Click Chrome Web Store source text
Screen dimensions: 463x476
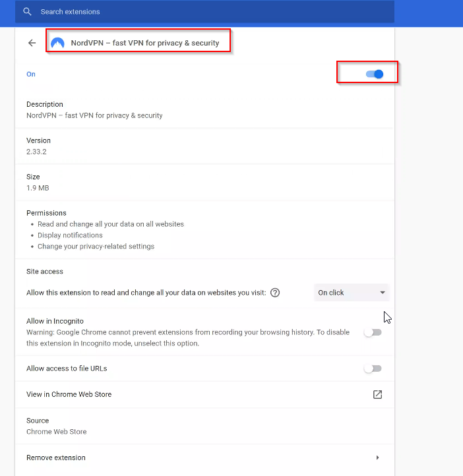tap(57, 432)
